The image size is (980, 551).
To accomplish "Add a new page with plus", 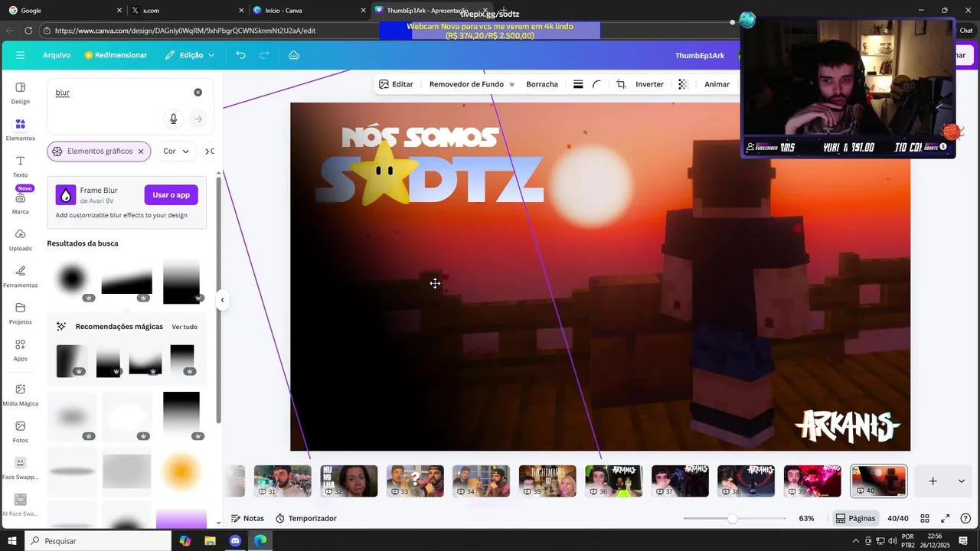I will pyautogui.click(x=933, y=481).
